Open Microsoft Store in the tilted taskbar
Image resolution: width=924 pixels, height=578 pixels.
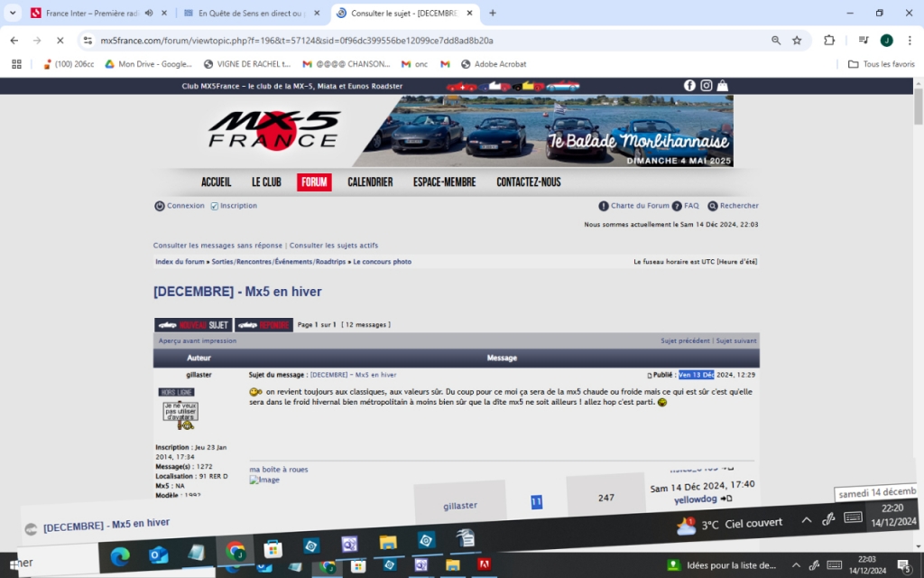tap(273, 549)
